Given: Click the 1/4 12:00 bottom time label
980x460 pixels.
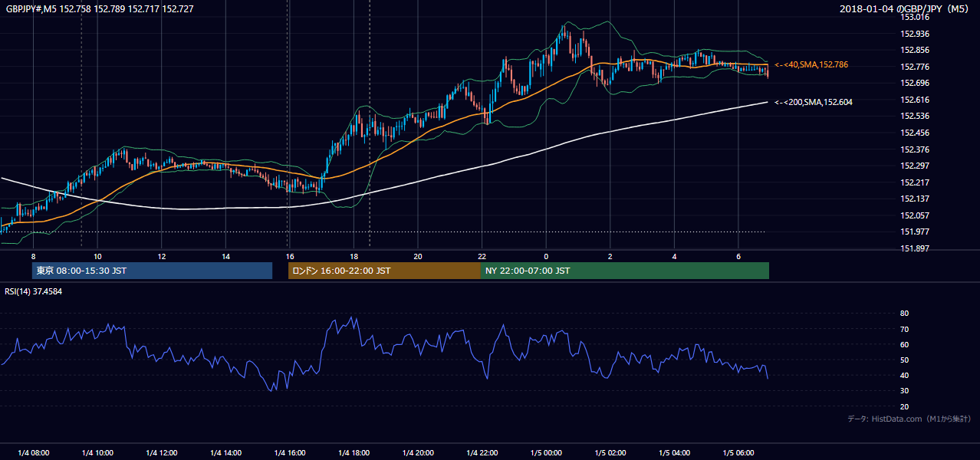Looking at the screenshot, I should 162,453.
